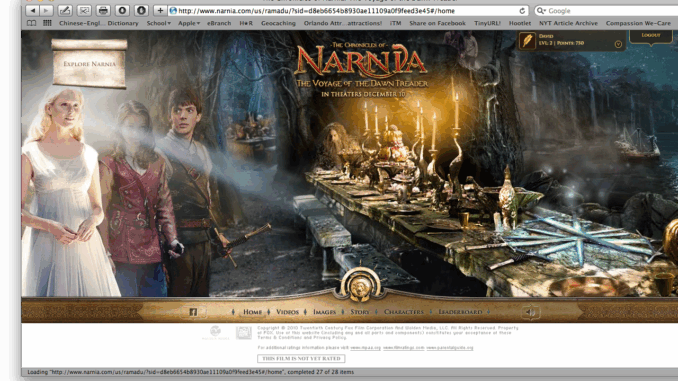Click the 'LVL: 2 | Points: 750' text
The image size is (678, 381).
561,43
